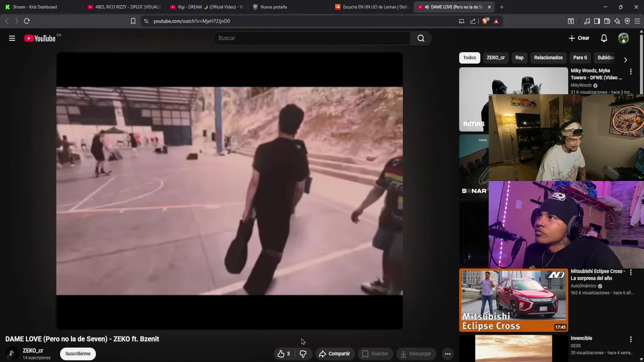Close the DAME LOVE tab
This screenshot has height=362, width=644.
489,7
